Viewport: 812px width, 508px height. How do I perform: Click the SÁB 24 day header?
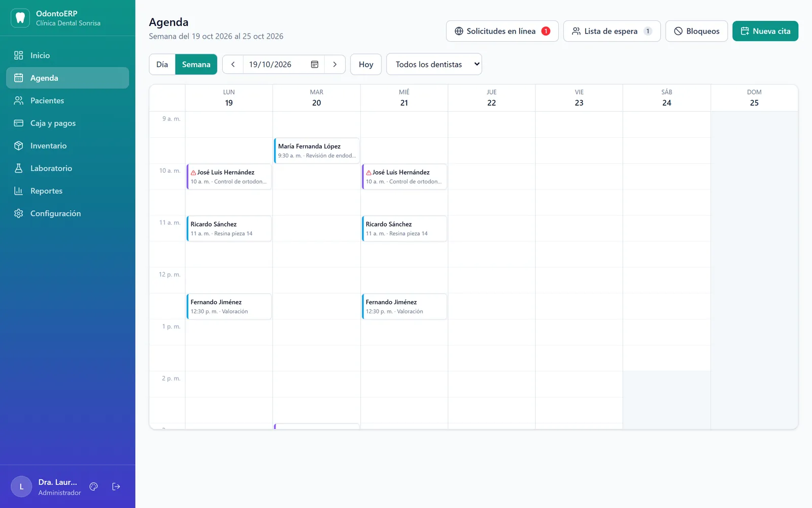point(666,98)
